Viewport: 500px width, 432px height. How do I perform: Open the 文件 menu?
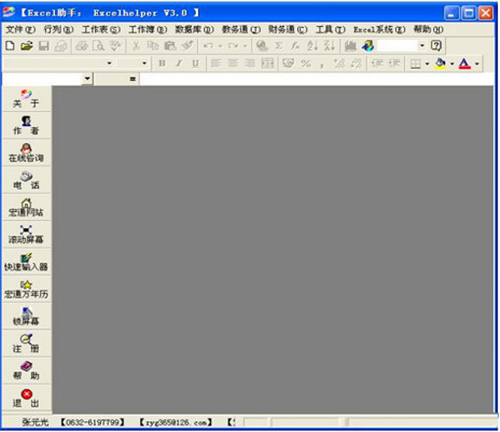(21, 30)
